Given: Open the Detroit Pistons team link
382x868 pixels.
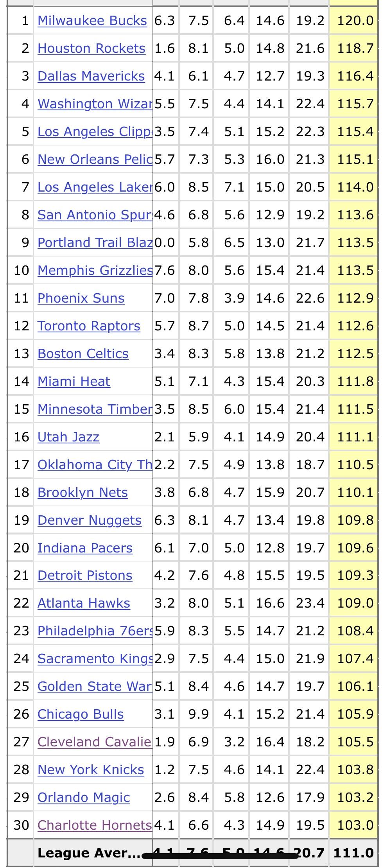Looking at the screenshot, I should click(85, 576).
